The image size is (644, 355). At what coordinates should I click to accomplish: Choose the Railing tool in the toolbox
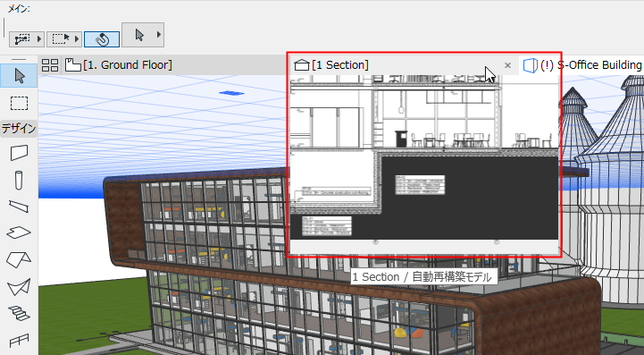pos(19,341)
